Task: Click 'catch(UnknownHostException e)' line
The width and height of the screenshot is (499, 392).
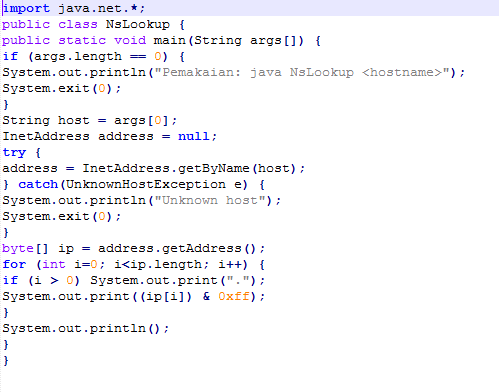Action: tap(133, 184)
